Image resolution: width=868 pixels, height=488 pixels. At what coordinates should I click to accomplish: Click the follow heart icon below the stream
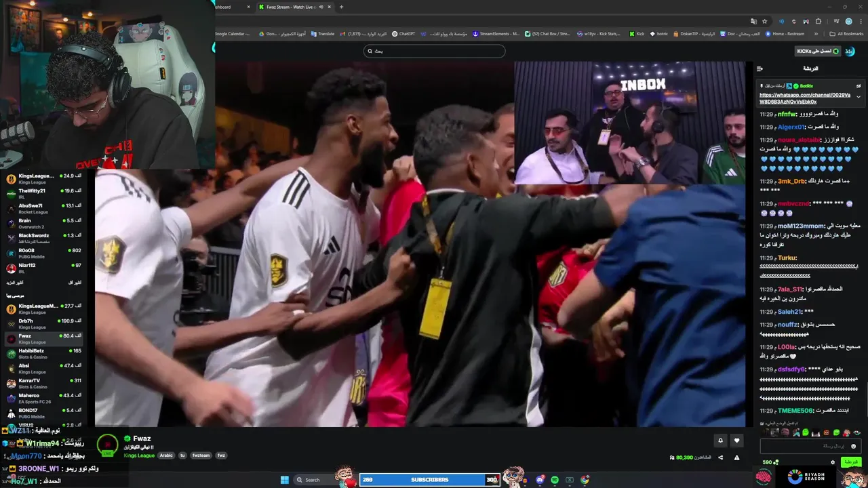click(x=737, y=441)
